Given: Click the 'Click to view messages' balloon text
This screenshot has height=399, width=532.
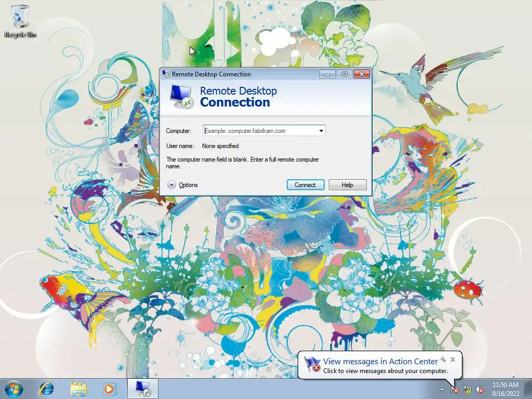Looking at the screenshot, I should pyautogui.click(x=385, y=371).
